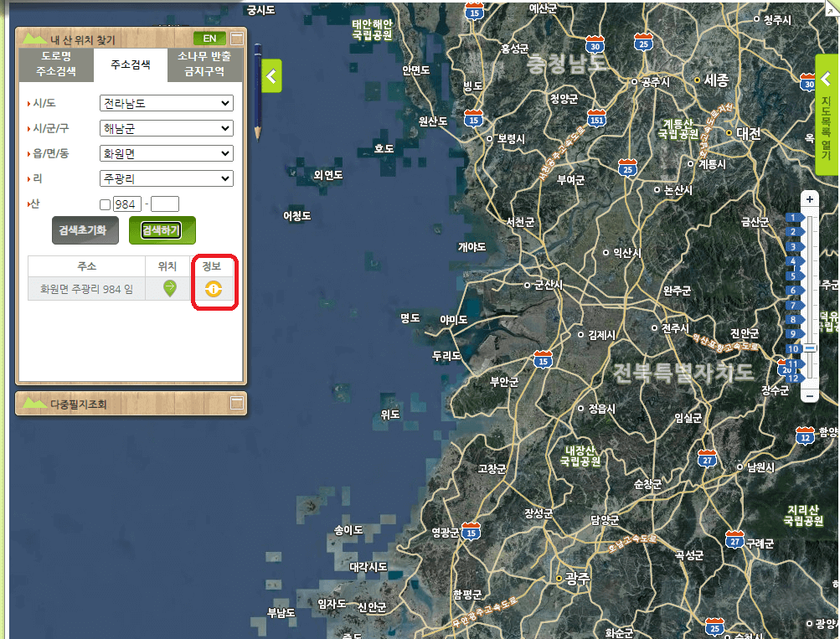Open the 소나무 반출 금지구역 tab
The width and height of the screenshot is (840, 639).
(x=204, y=64)
